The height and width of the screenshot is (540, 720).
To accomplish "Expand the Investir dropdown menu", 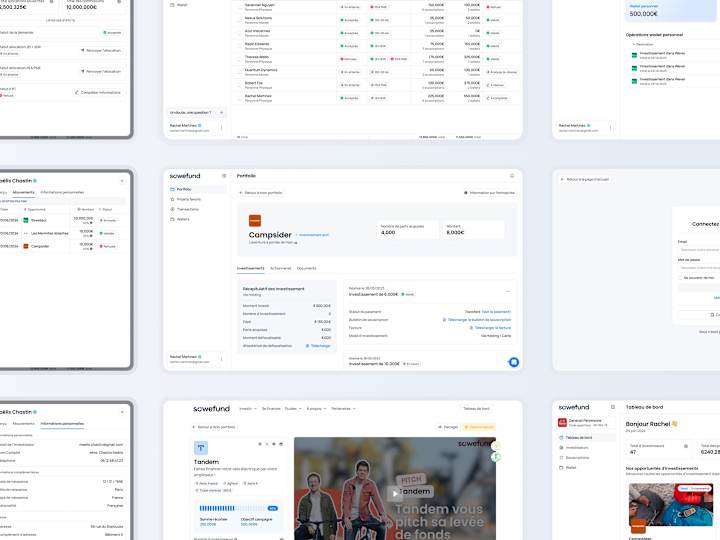I will pyautogui.click(x=246, y=409).
